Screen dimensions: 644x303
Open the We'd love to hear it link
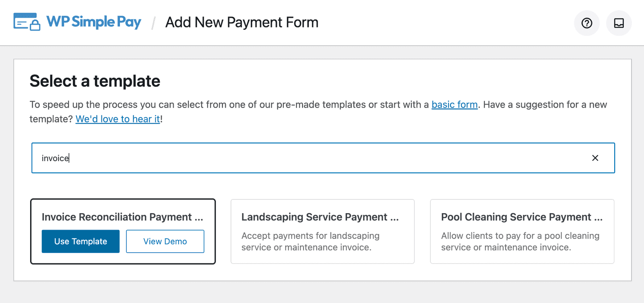pos(118,119)
